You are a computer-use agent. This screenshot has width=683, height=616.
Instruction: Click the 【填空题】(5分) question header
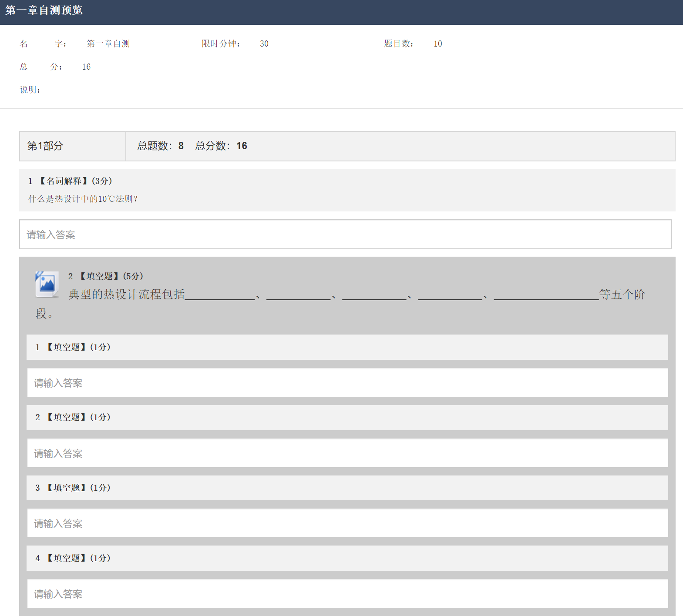point(111,276)
